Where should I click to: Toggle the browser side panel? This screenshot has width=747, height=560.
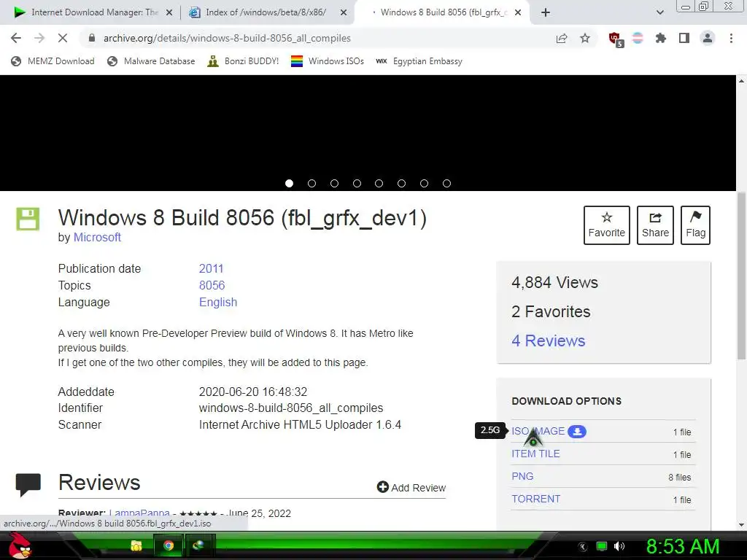coord(684,38)
